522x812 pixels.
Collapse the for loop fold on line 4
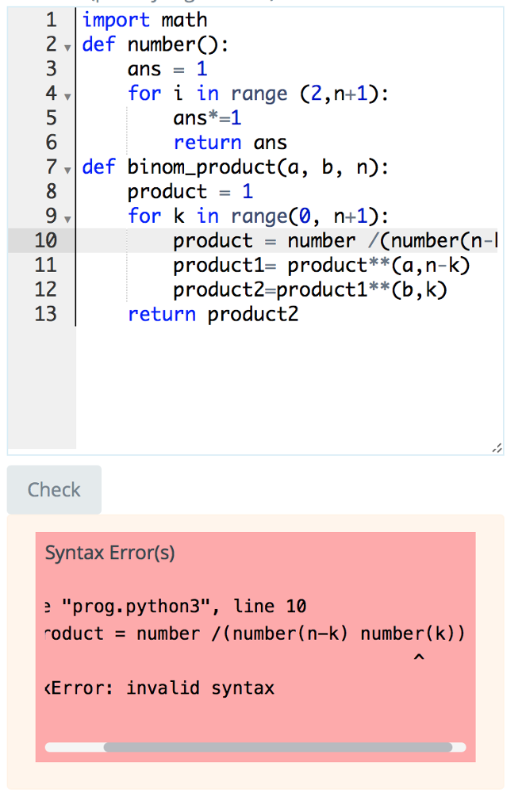(x=67, y=95)
